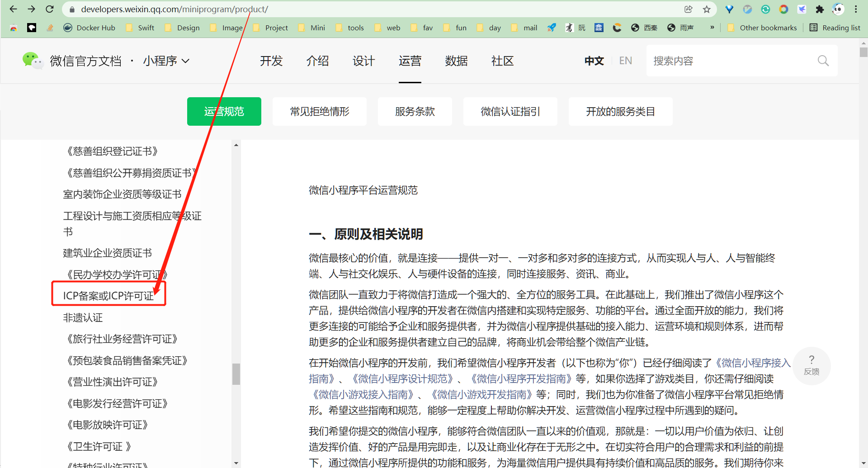Click the browser forward arrow
The image size is (868, 468).
[31, 9]
